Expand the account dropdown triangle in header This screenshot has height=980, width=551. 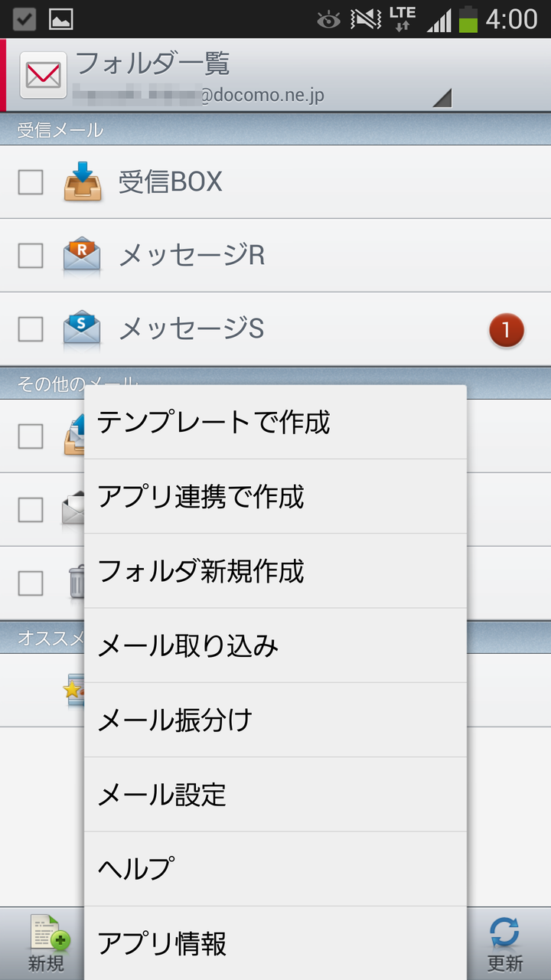click(442, 98)
